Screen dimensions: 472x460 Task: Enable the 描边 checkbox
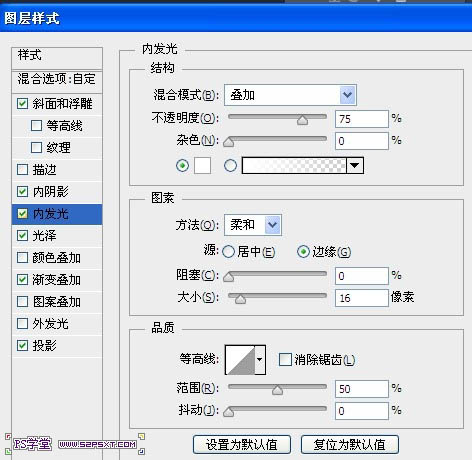pos(22,170)
